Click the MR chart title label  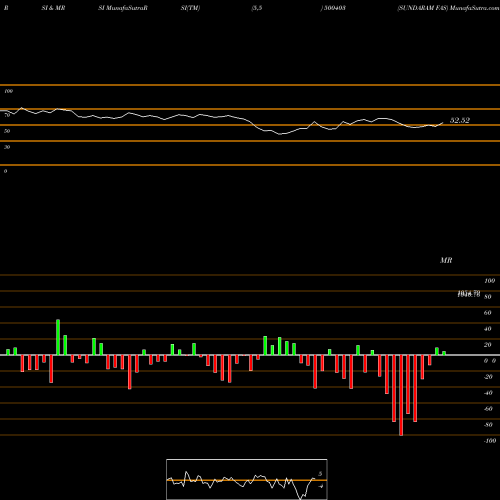pos(446,260)
